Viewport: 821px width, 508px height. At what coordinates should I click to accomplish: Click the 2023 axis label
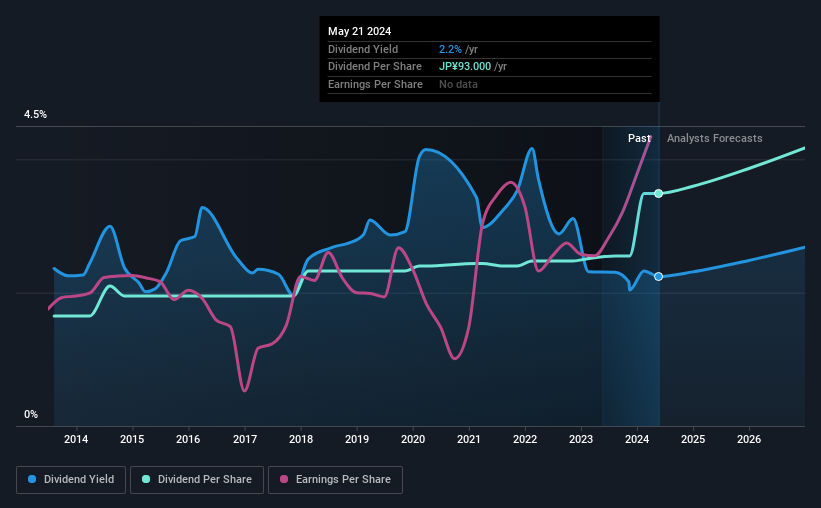pyautogui.click(x=581, y=439)
